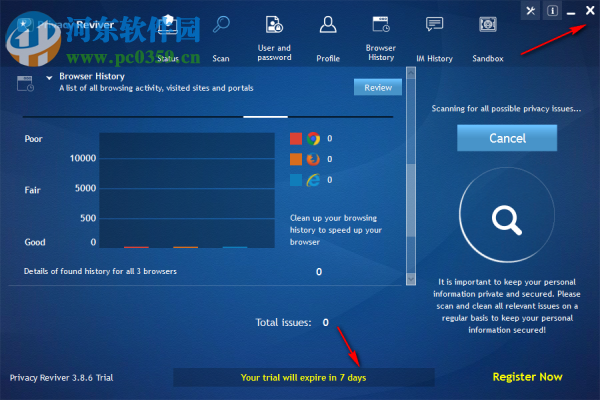Click 'Details of found history for all 3 browsers'
The width and height of the screenshot is (600, 400).
(x=100, y=271)
